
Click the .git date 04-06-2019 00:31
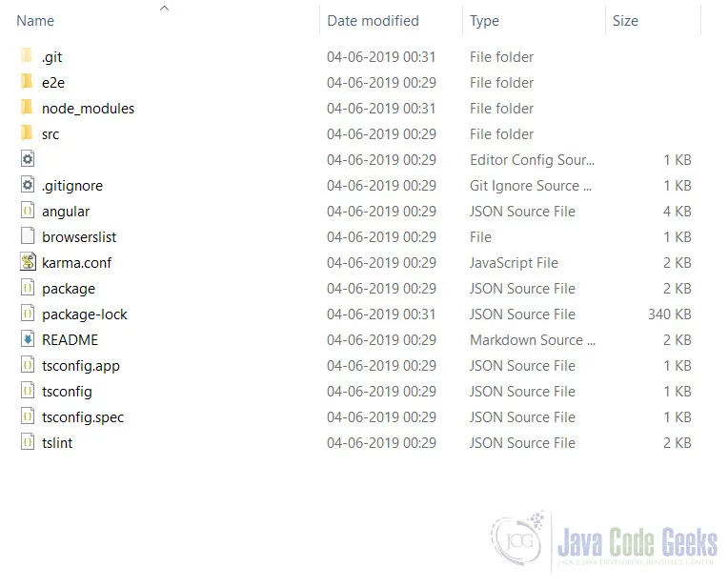[x=381, y=57]
